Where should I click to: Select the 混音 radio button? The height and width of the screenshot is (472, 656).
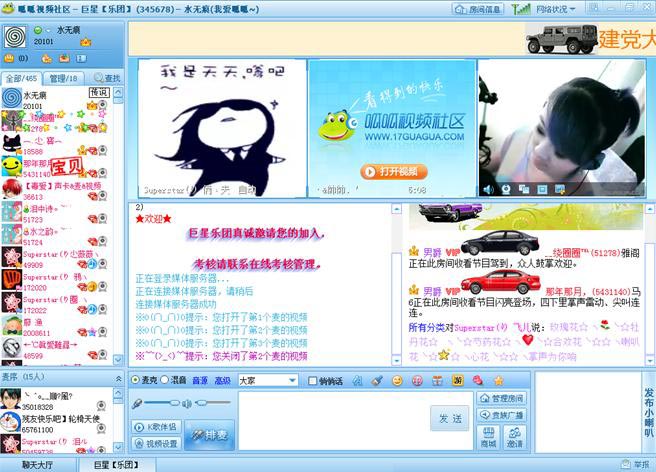(164, 380)
